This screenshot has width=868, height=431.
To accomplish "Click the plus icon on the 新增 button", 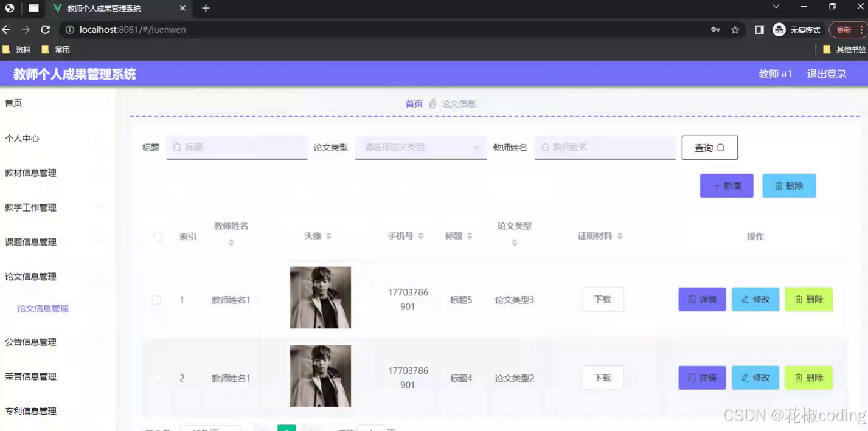I will [x=718, y=186].
